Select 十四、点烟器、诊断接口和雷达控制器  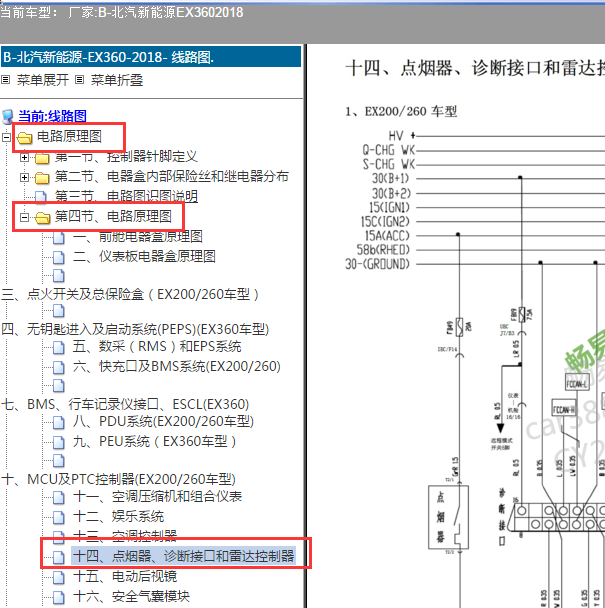[x=183, y=556]
